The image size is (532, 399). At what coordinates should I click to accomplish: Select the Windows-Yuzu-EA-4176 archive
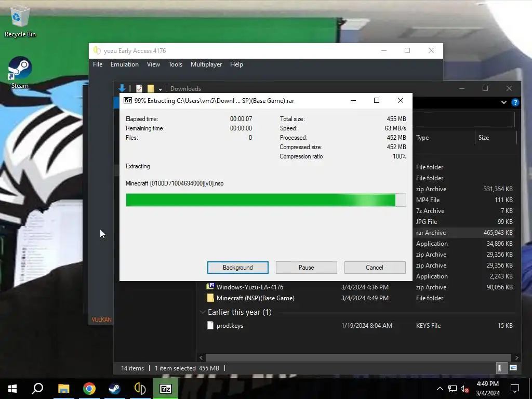(250, 287)
